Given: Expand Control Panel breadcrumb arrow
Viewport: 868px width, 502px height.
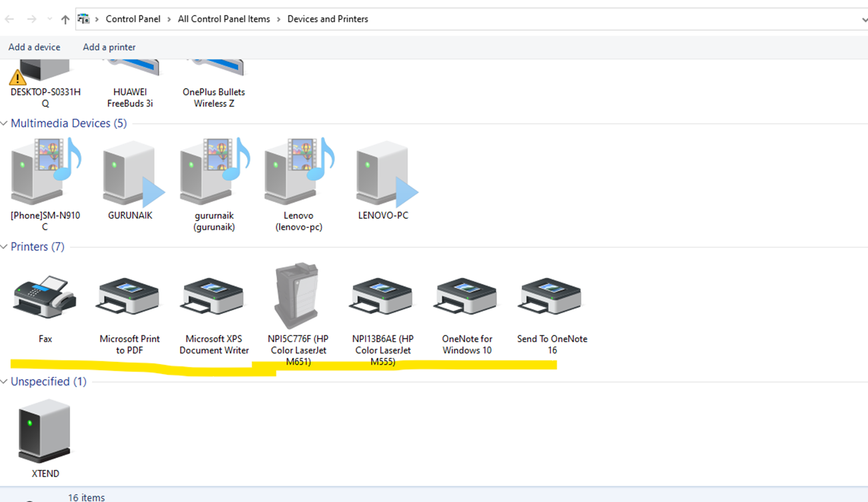Looking at the screenshot, I should pyautogui.click(x=169, y=19).
